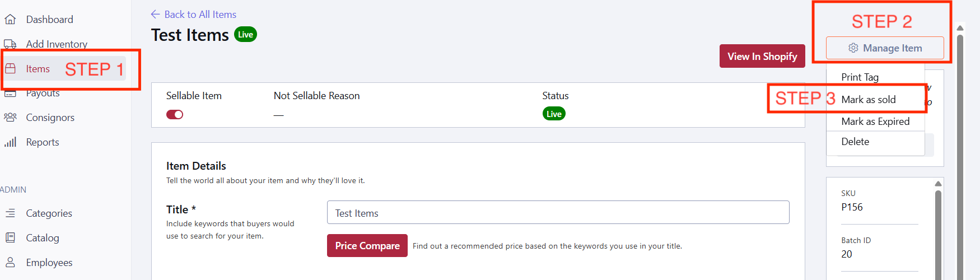
Task: Click the View In Shopify button
Action: 762,56
